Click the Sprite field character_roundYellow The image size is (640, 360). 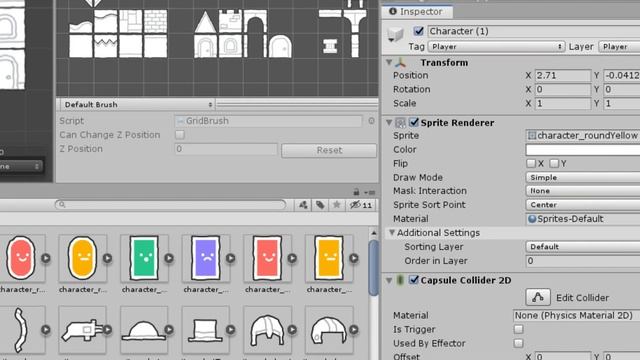583,136
